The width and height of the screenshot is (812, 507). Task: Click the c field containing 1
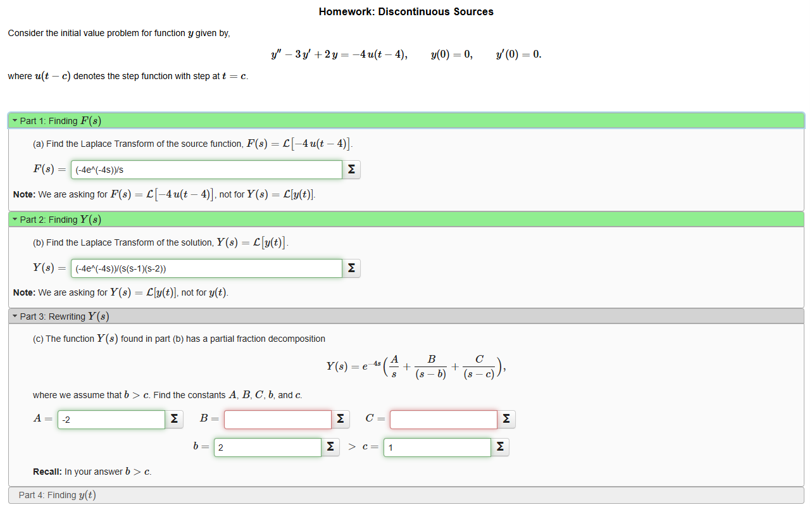click(437, 447)
